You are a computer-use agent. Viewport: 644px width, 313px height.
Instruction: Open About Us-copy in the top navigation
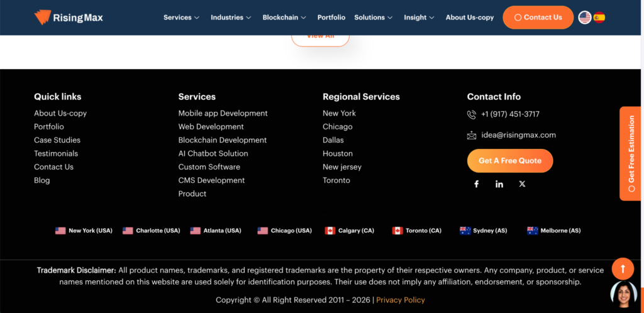tap(470, 18)
